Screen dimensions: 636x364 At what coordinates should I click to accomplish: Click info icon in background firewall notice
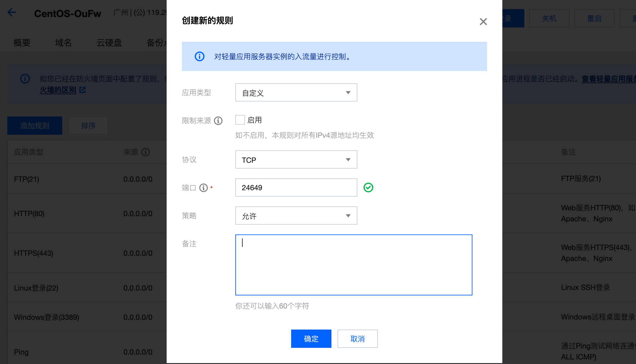25,79
